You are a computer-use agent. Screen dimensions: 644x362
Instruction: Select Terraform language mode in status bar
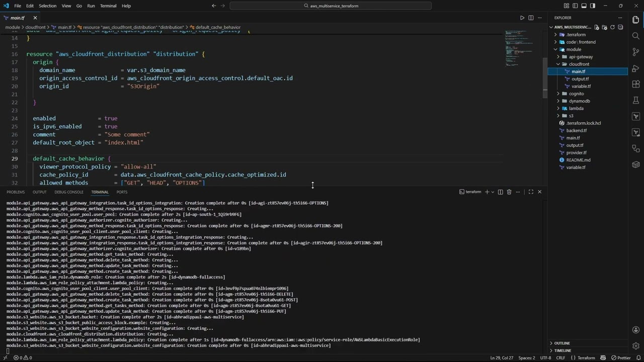pos(583,357)
